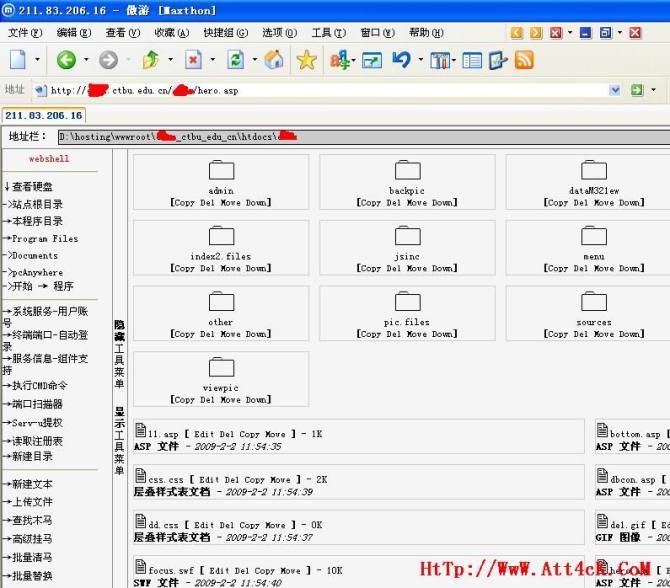Click the orange RSS feed icon
The image size is (670, 588).
523,60
